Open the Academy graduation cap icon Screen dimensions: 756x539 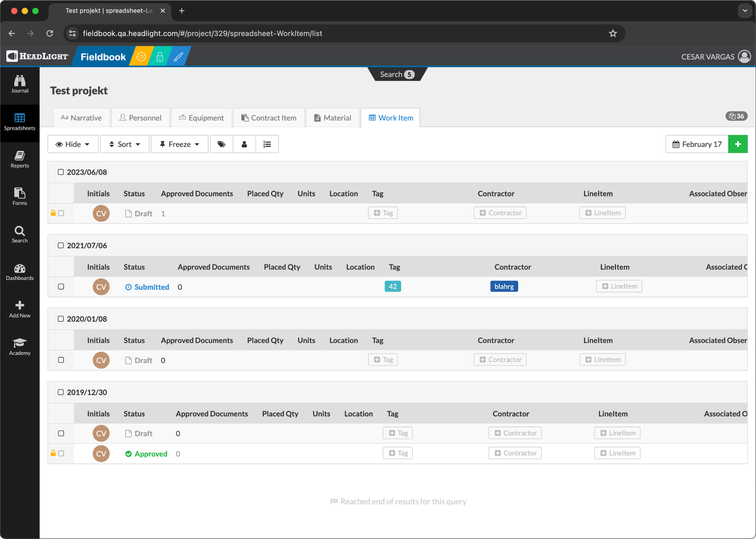pos(20,346)
